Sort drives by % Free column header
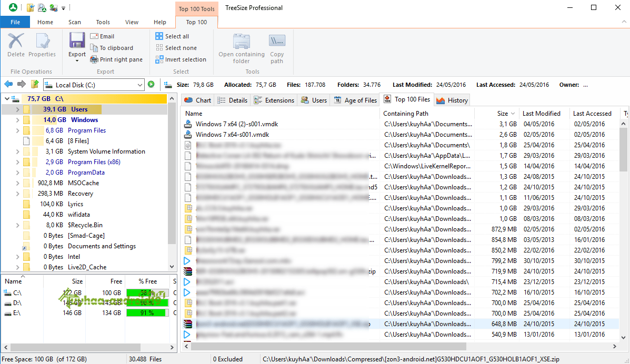Screen dimensions: 630x364 coord(147,281)
